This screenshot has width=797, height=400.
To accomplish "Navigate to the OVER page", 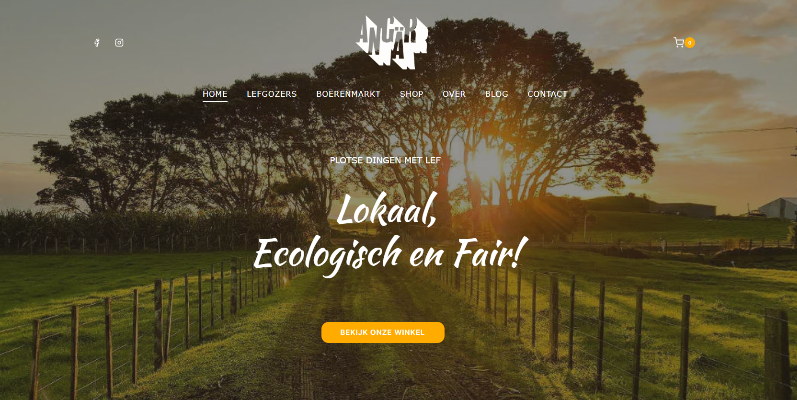I will click(x=454, y=94).
